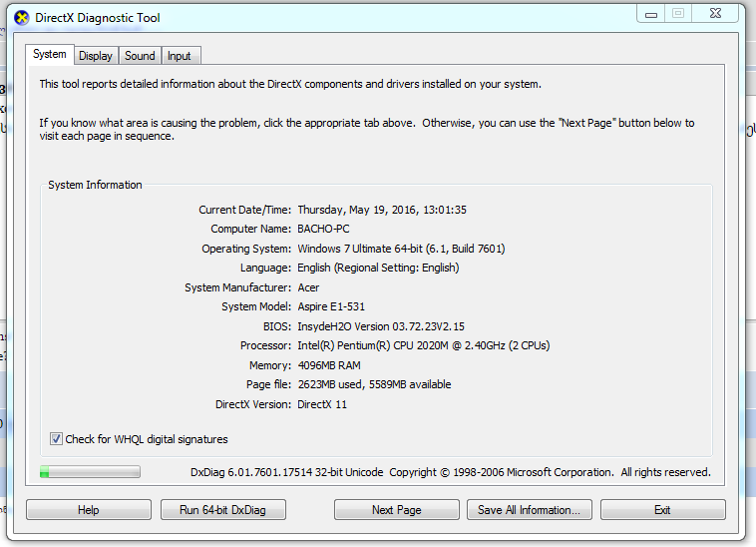Viewport: 756px width, 547px height.
Task: Switch to the System tab
Action: coord(49,55)
